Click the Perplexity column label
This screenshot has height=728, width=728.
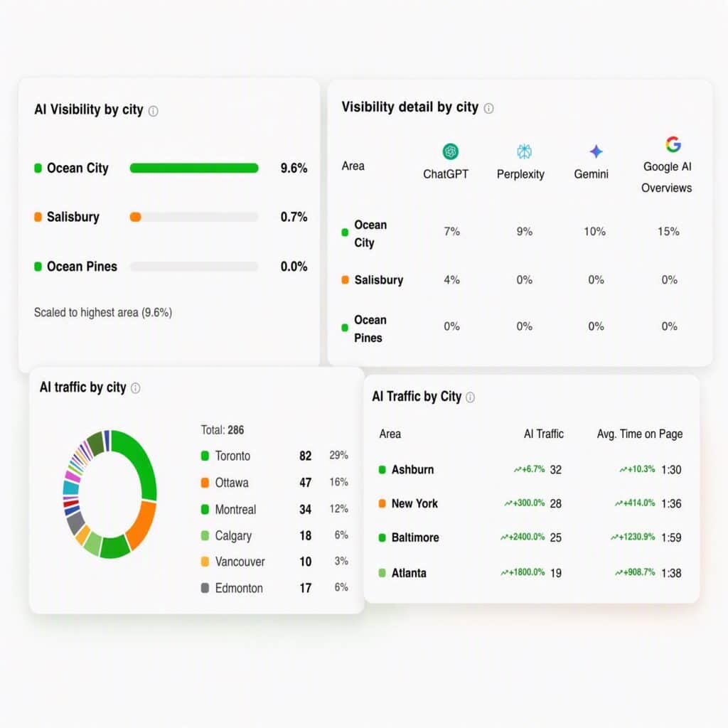click(x=520, y=175)
